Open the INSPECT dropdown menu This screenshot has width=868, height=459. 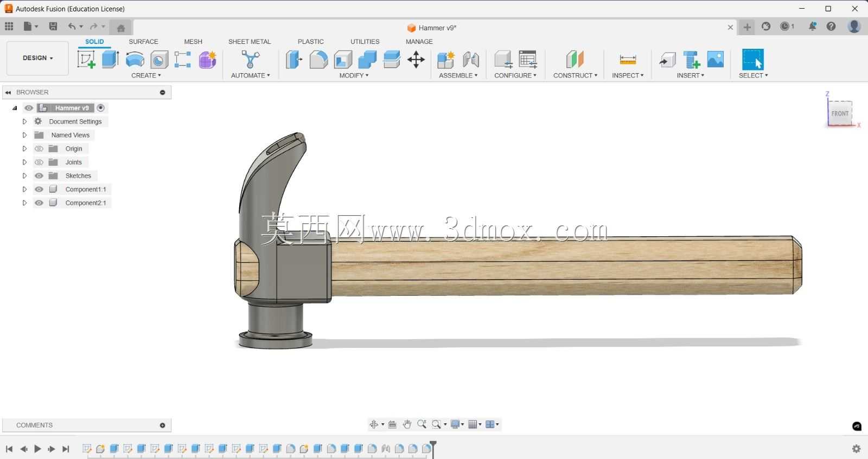(x=628, y=75)
